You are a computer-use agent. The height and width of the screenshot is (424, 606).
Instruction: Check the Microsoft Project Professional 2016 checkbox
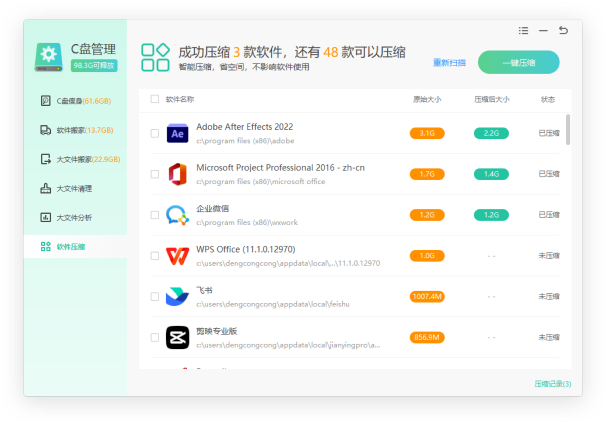(x=155, y=174)
